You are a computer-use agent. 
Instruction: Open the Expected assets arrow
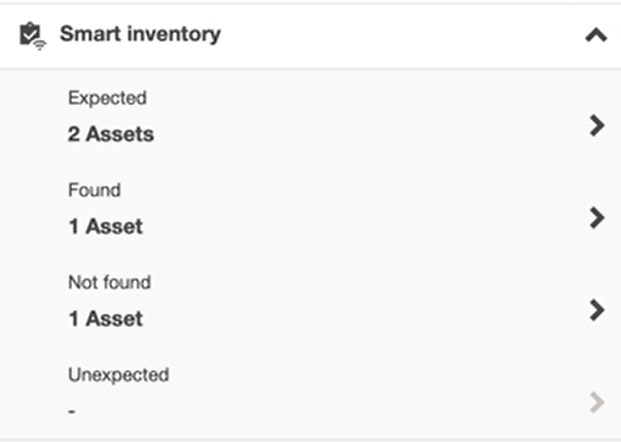[597, 126]
